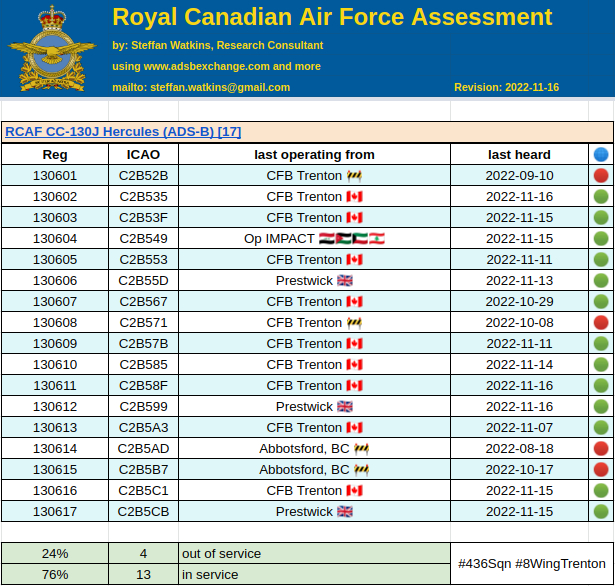Select the 24% summary cell
Image resolution: width=615 pixels, height=586 pixels.
(x=55, y=553)
